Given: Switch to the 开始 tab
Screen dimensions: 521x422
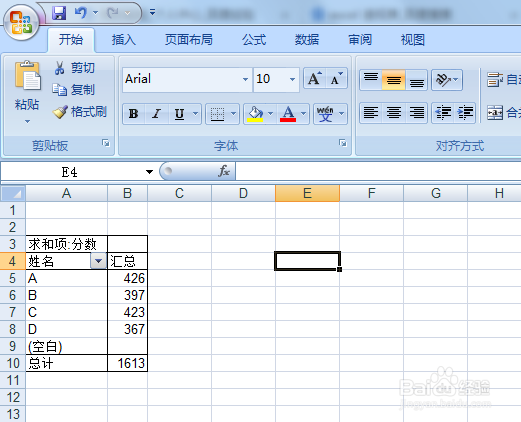Looking at the screenshot, I should (71, 40).
